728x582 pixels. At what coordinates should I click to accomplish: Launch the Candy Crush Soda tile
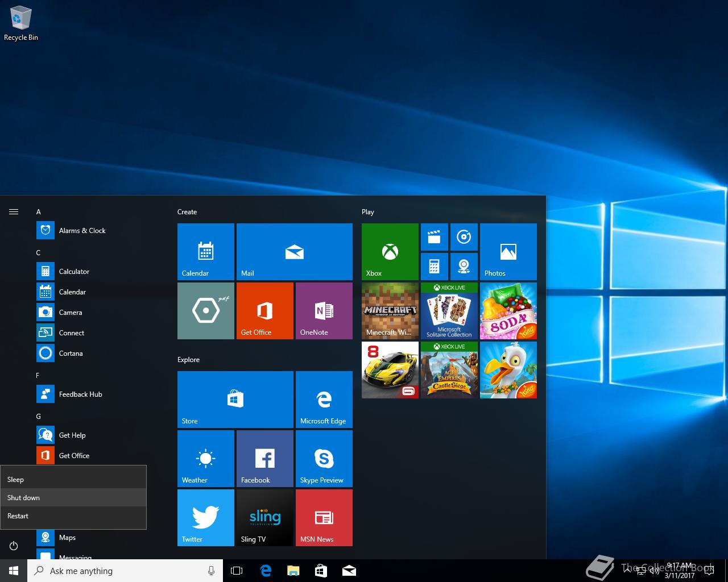tap(508, 311)
